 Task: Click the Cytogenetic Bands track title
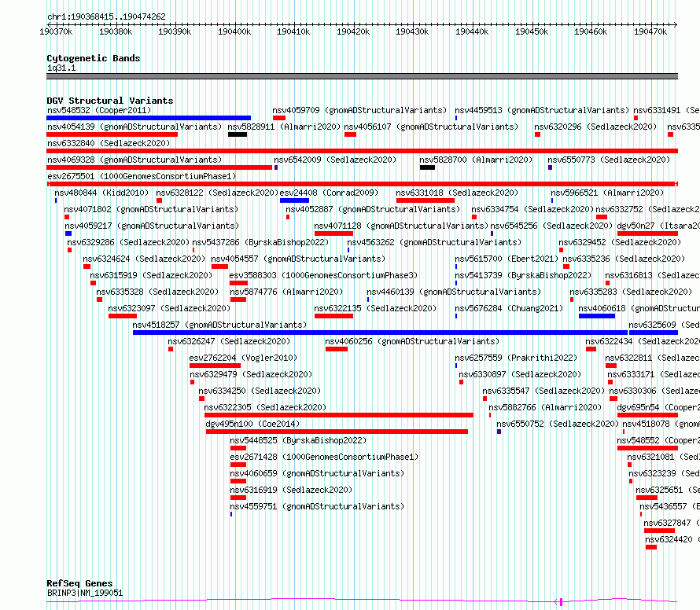[x=94, y=58]
